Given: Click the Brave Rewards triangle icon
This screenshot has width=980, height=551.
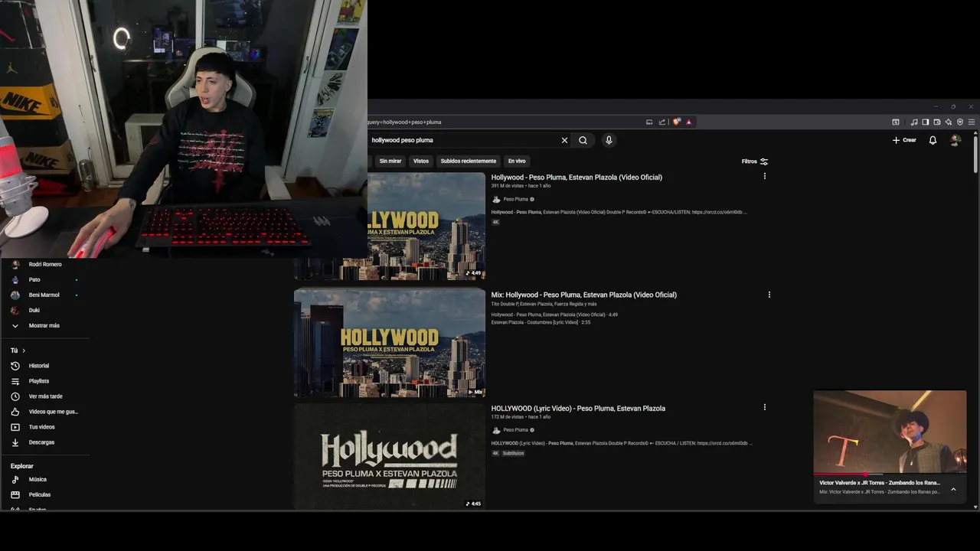Looking at the screenshot, I should pyautogui.click(x=688, y=122).
